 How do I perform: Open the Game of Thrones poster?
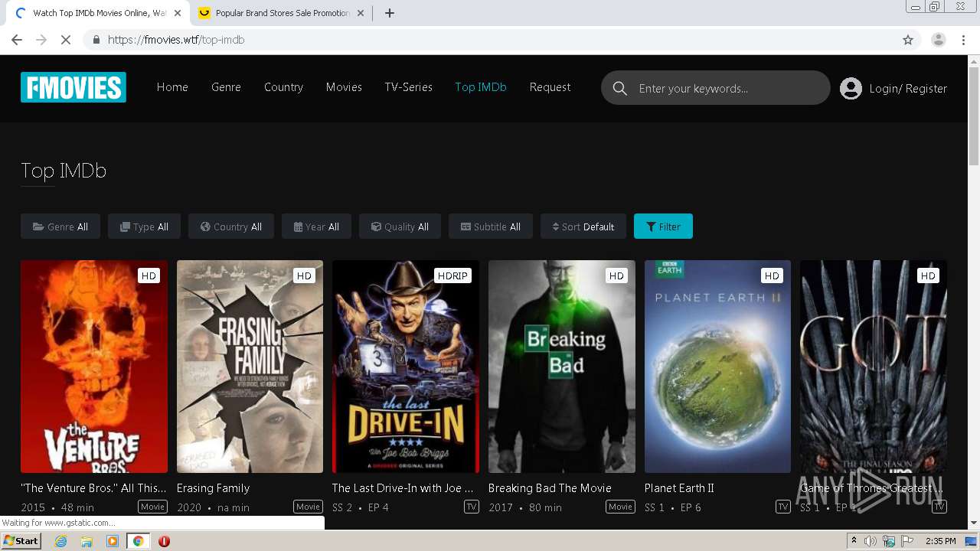tap(874, 367)
